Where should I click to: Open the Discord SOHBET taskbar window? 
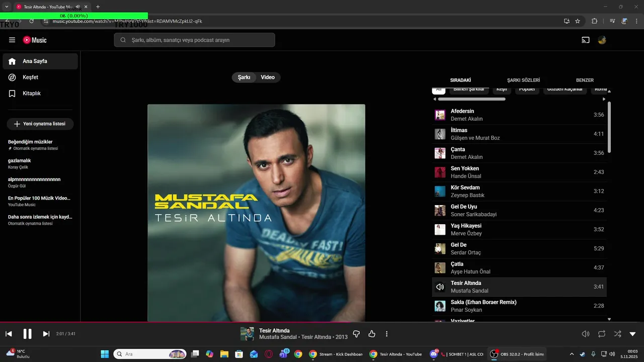tap(457, 354)
